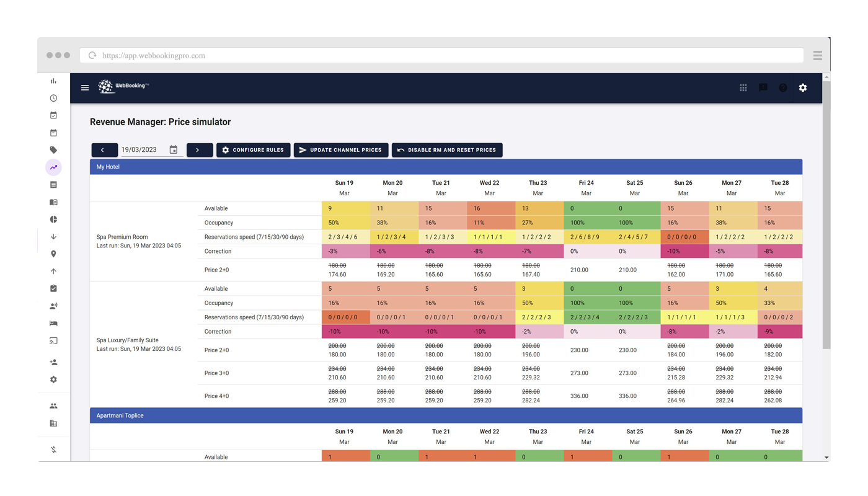This screenshot has height=496, width=868.
Task: Open the white settings gear in header
Action: tap(803, 88)
